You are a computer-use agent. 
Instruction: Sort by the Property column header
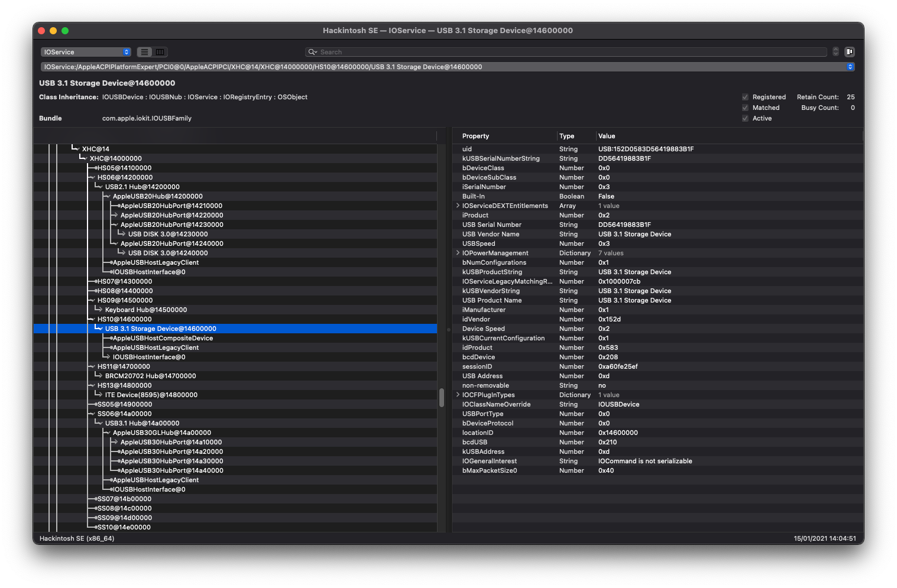[475, 136]
